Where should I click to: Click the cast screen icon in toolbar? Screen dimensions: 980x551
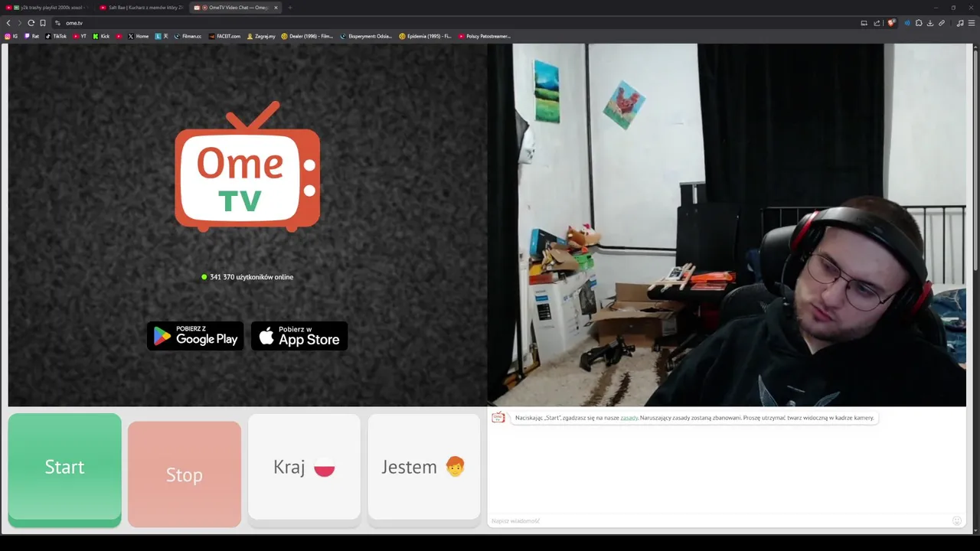coord(864,23)
